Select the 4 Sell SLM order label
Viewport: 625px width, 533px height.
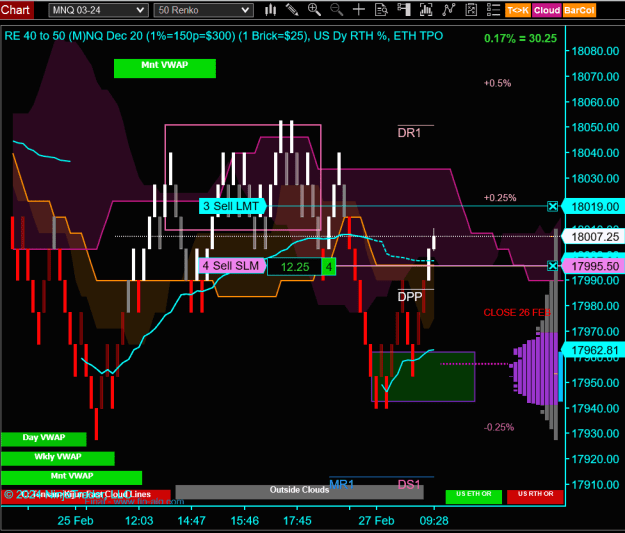pos(231,266)
